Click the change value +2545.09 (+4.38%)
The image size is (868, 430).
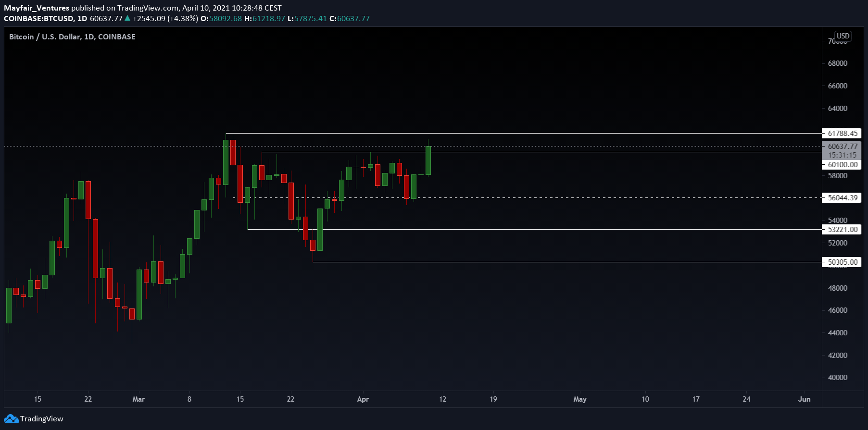coord(165,19)
